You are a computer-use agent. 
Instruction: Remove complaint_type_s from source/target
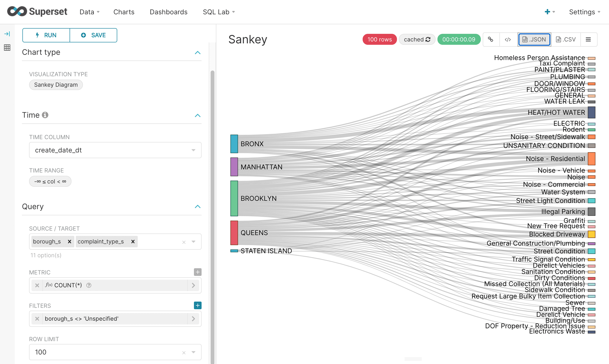coord(133,241)
